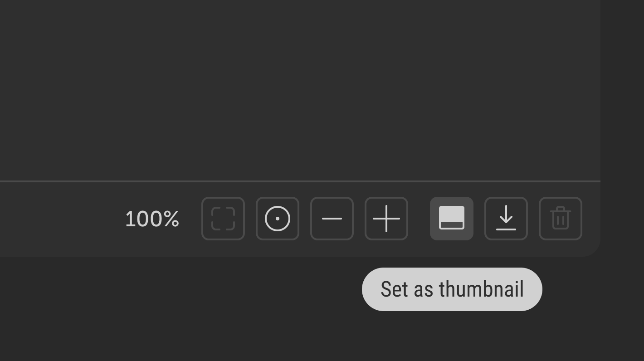Select the fullscreen fit button beside 100%

coord(223,219)
